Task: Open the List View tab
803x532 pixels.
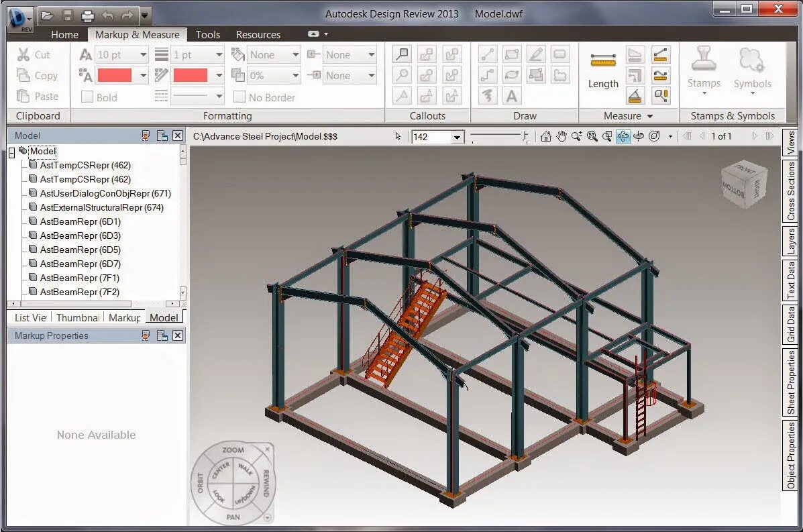Action: tap(30, 317)
